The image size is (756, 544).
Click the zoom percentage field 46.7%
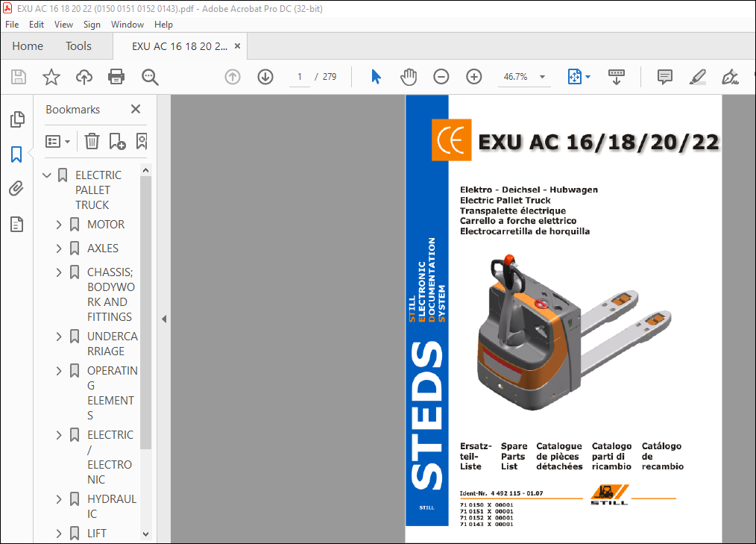click(515, 77)
